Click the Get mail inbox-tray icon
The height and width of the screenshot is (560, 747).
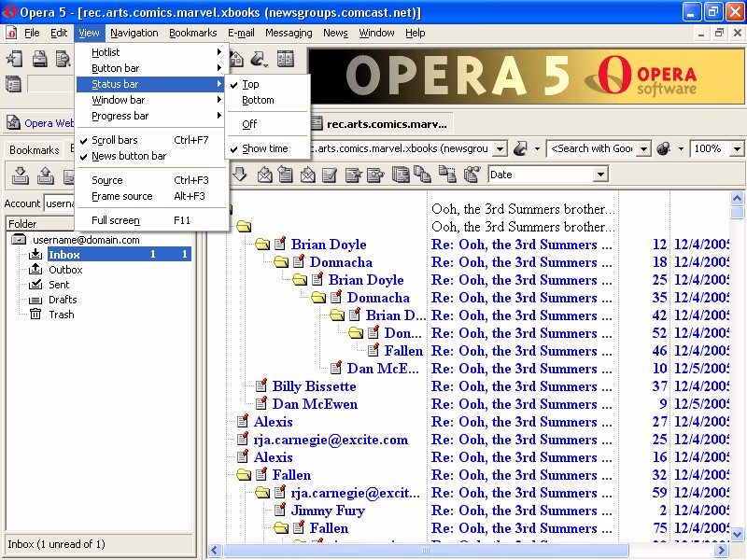(20, 175)
